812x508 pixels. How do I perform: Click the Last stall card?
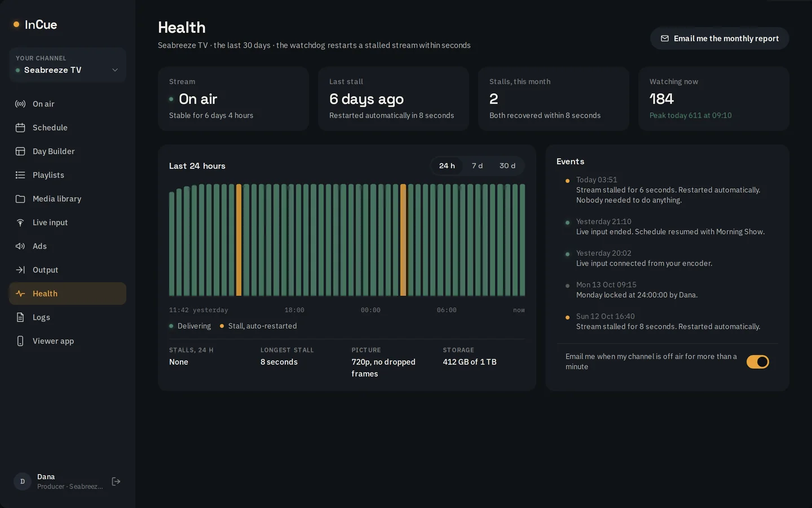coord(394,99)
